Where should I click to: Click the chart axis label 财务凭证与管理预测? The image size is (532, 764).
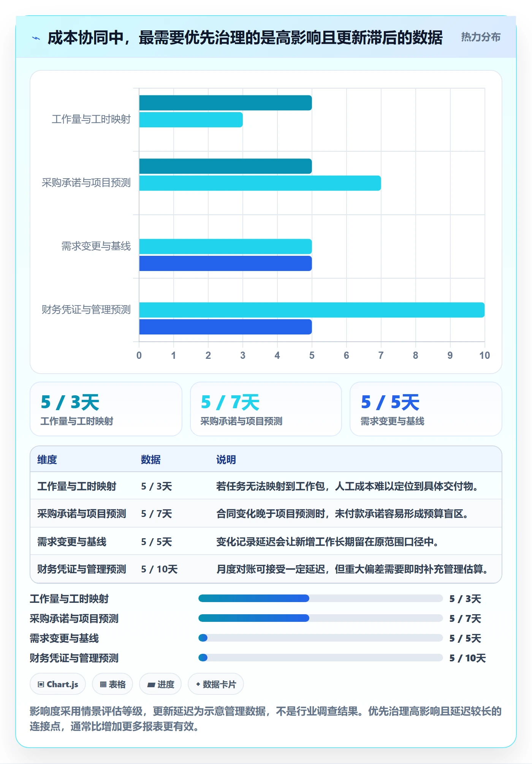86,310
